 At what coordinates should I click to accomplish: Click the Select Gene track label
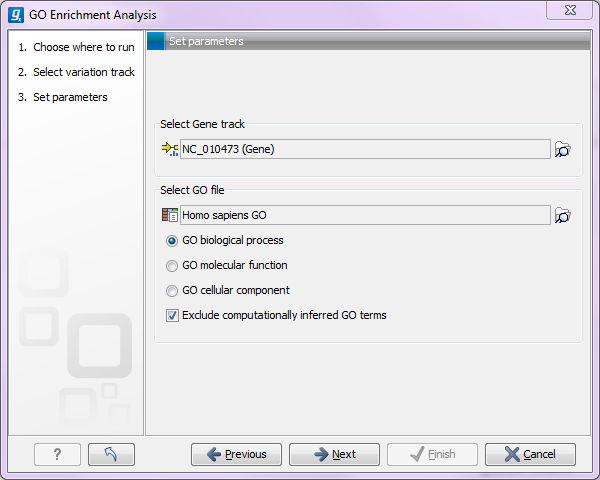click(x=202, y=124)
